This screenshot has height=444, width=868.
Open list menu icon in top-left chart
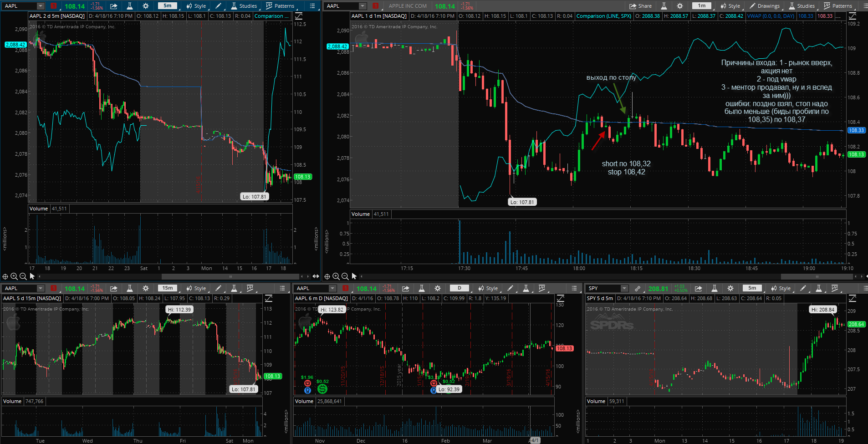(x=312, y=6)
